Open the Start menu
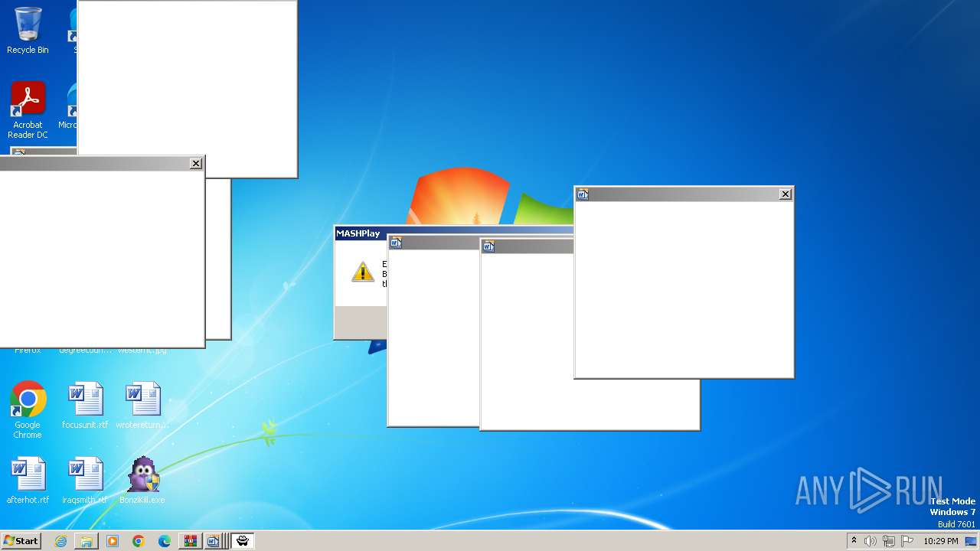 [x=21, y=541]
